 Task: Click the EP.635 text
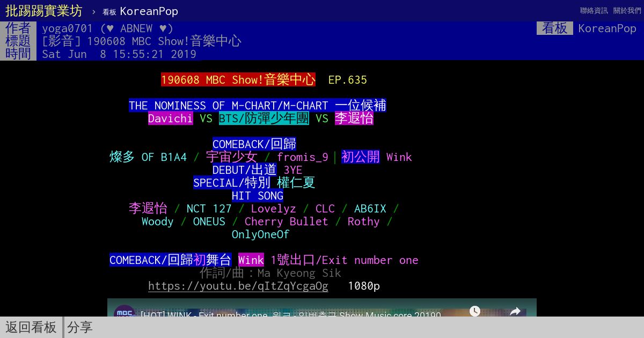(348, 80)
